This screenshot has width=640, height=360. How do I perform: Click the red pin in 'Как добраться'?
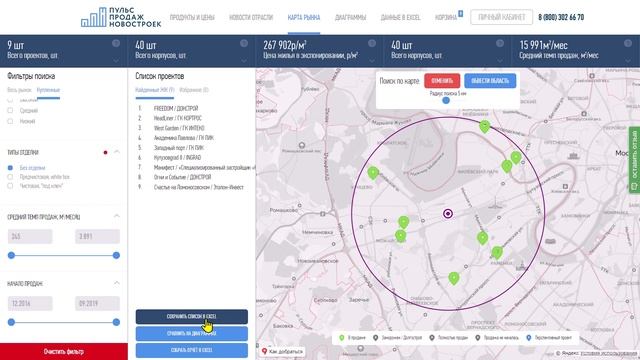[x=264, y=351]
